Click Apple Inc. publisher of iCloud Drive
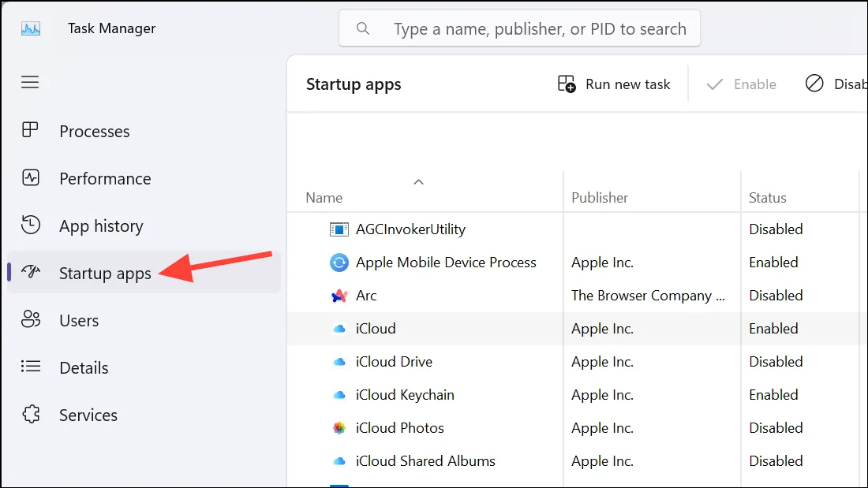The image size is (868, 488). coord(602,362)
